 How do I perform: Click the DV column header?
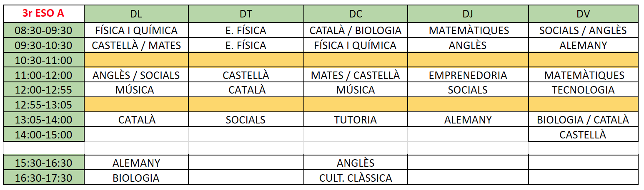pyautogui.click(x=583, y=13)
